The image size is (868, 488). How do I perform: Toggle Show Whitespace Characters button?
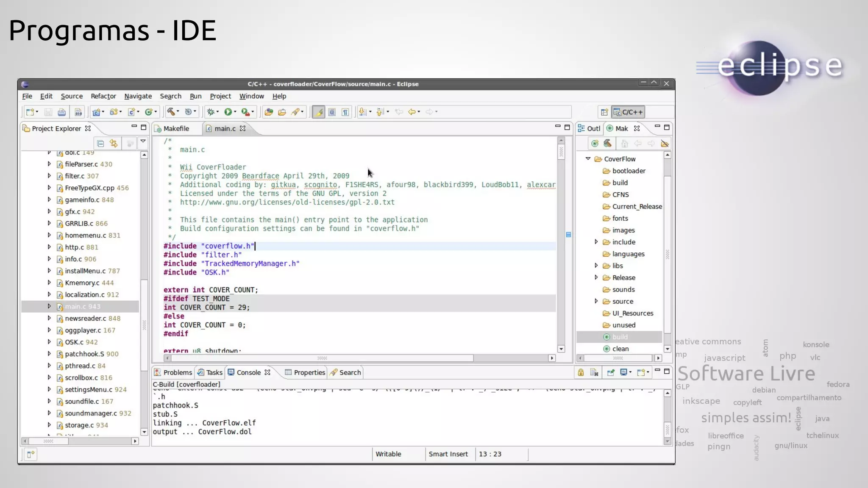[x=345, y=112]
